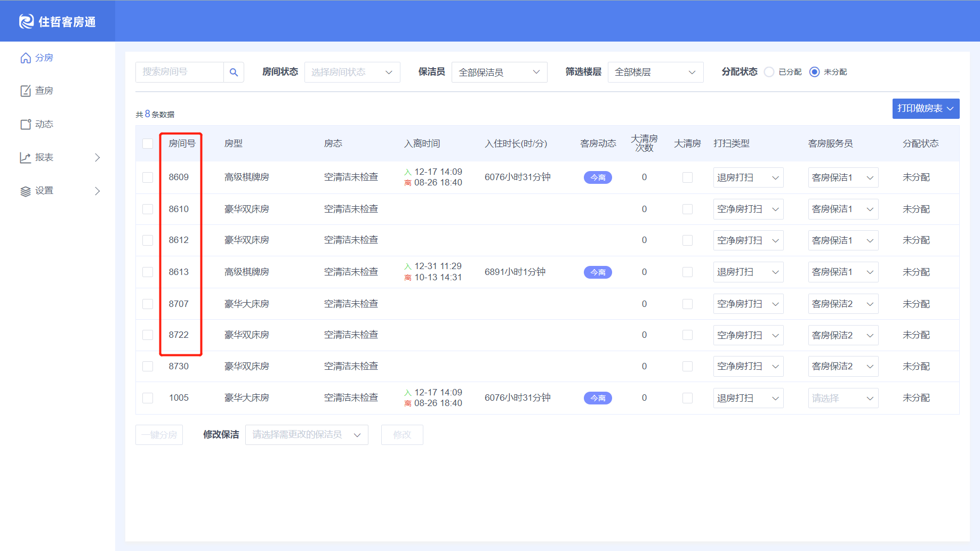Check the row checkbox for room 8612
The width and height of the screenshot is (980, 551).
[148, 240]
